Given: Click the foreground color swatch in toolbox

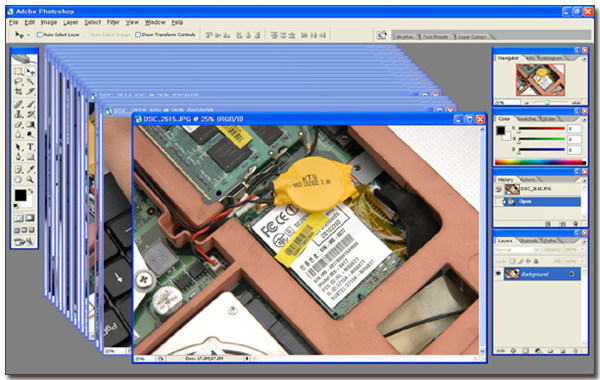Looking at the screenshot, I should click(x=20, y=195).
